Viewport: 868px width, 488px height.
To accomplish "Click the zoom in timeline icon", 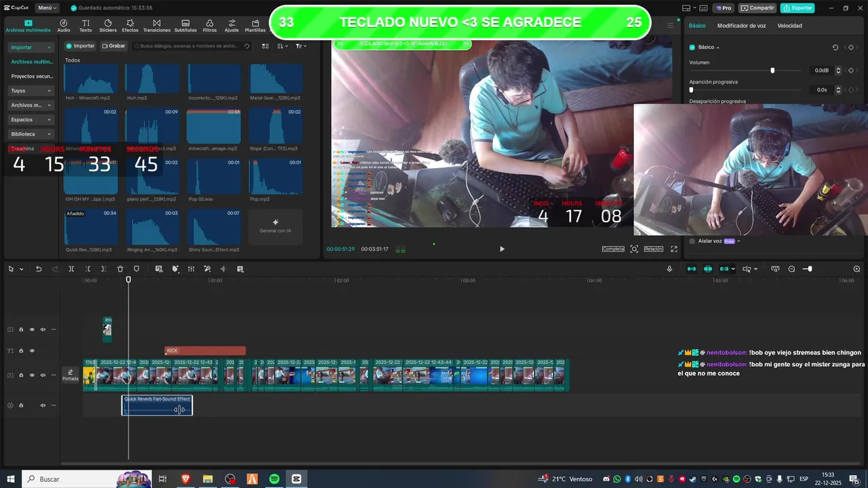I will pyautogui.click(x=856, y=269).
